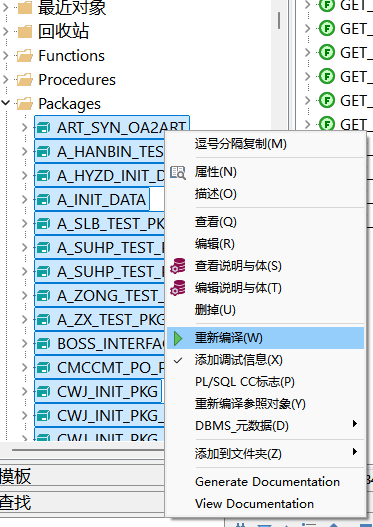
Task: Select the Procedures folder label
Action: 77,80
